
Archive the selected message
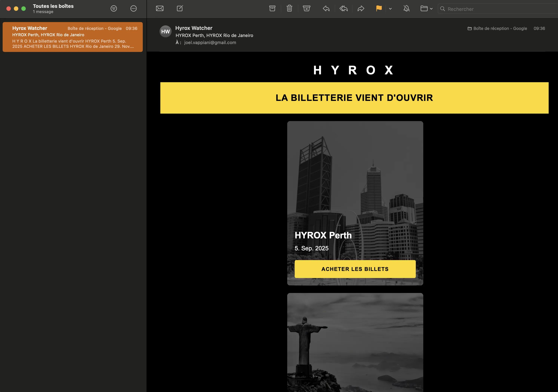tap(272, 9)
